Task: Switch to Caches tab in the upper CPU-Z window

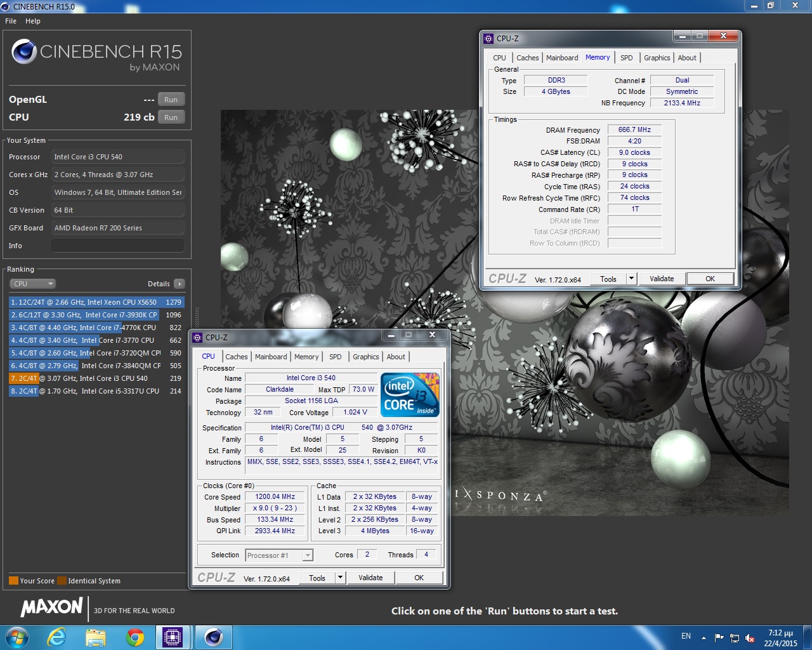Action: click(528, 58)
